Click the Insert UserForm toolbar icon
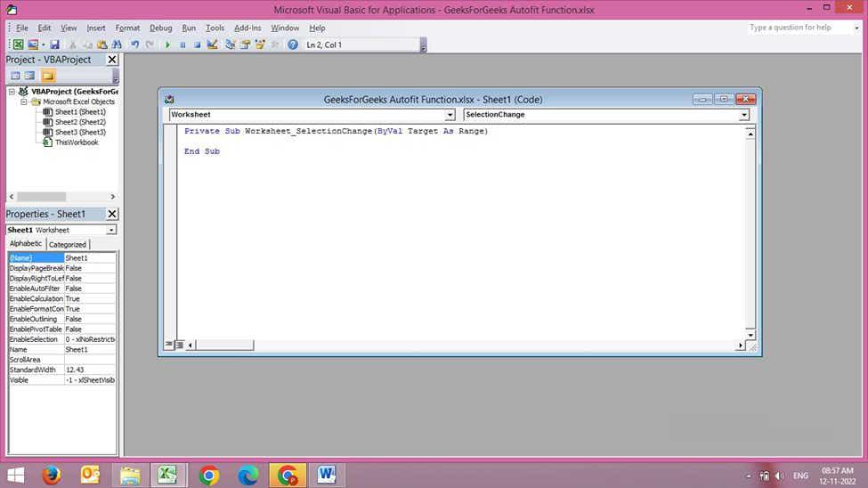 click(33, 45)
